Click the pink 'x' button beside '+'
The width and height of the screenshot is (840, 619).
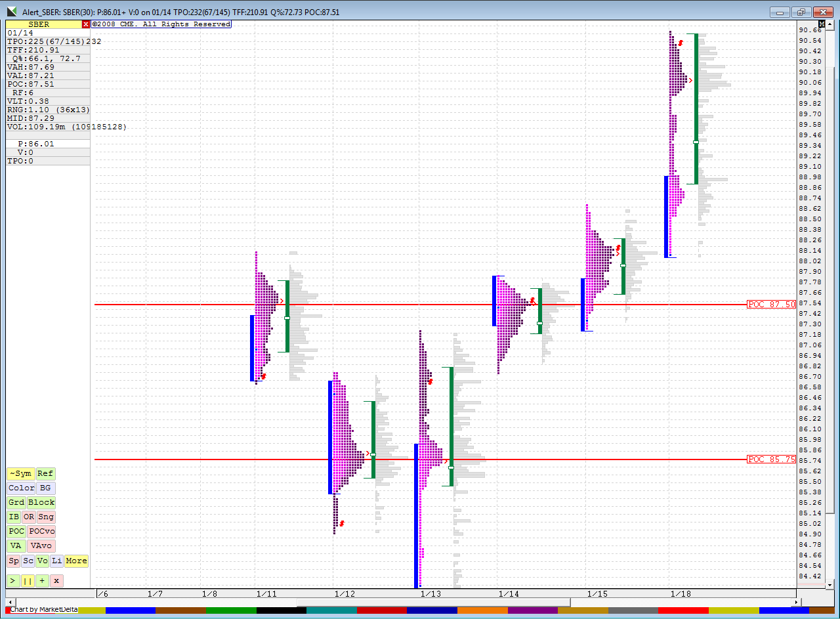57,581
